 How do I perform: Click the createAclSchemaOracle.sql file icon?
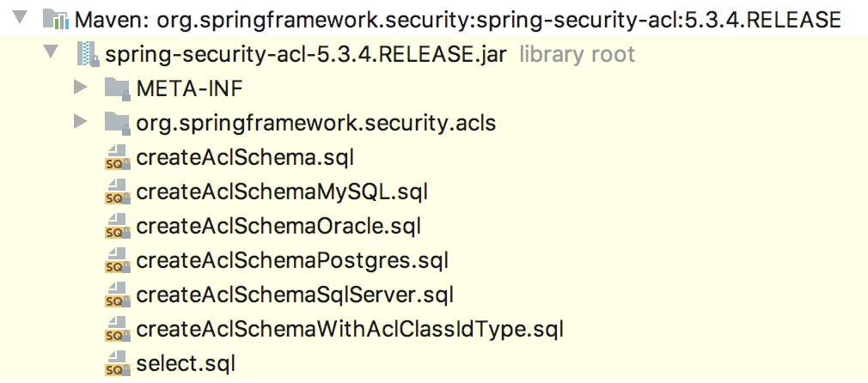[115, 227]
